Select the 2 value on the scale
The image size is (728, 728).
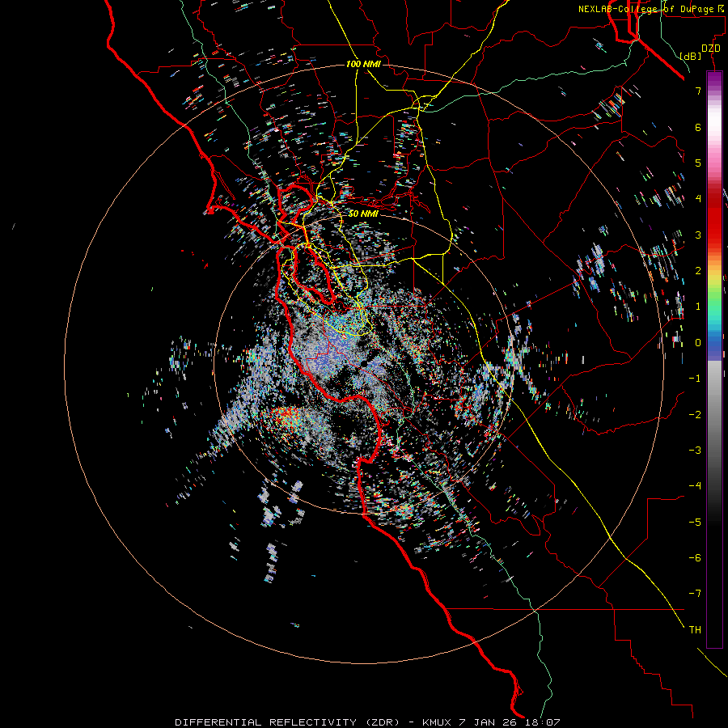coord(698,271)
